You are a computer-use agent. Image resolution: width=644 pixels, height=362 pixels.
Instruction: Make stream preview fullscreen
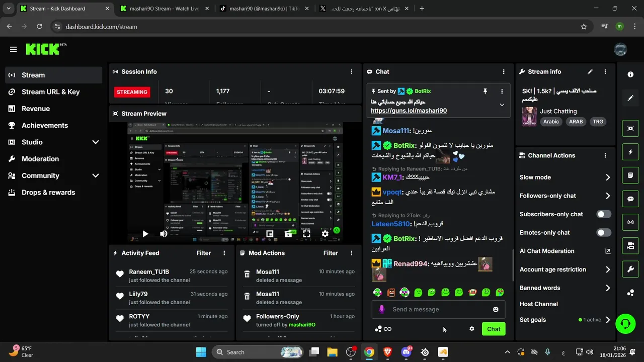306,234
